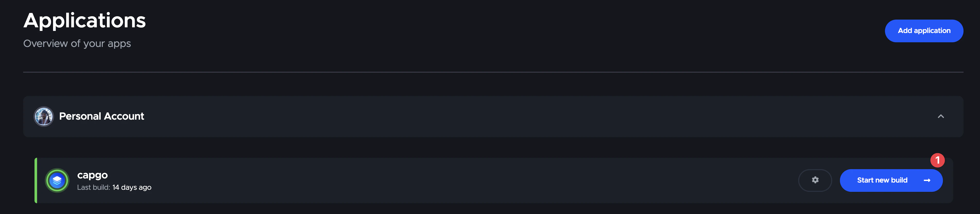Toggle the Personal Account header bar
This screenshot has height=214, width=980.
(x=495, y=117)
